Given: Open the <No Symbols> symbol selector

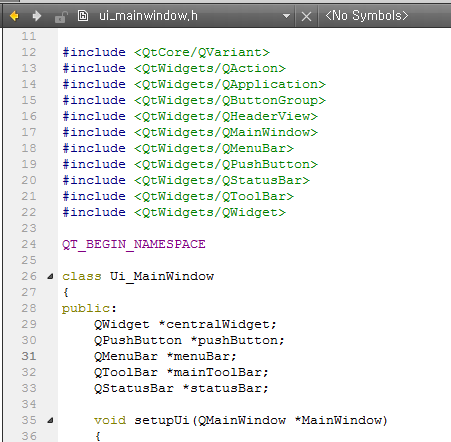Looking at the screenshot, I should pyautogui.click(x=367, y=16).
